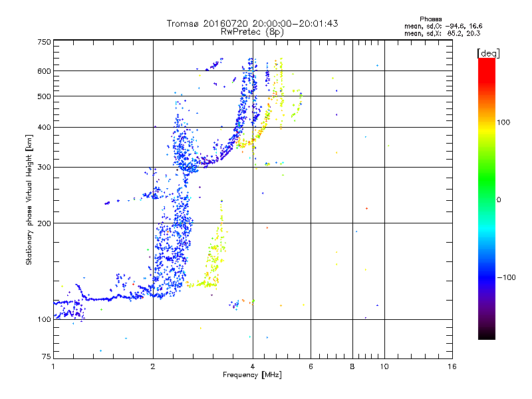Click the y-axis '200' tick label
Screen dimensions: 532x399
pos(44,223)
